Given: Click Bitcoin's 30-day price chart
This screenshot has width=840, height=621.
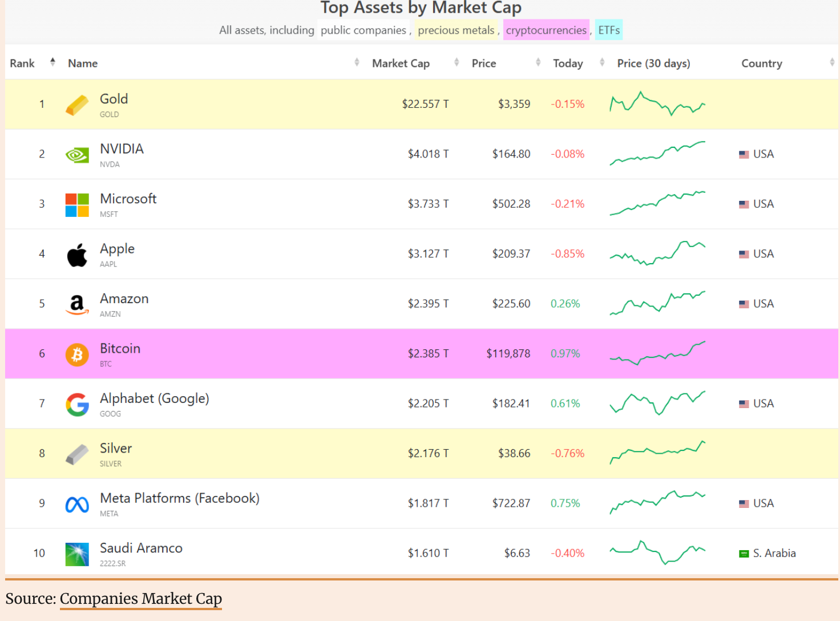Looking at the screenshot, I should pyautogui.click(x=657, y=353).
